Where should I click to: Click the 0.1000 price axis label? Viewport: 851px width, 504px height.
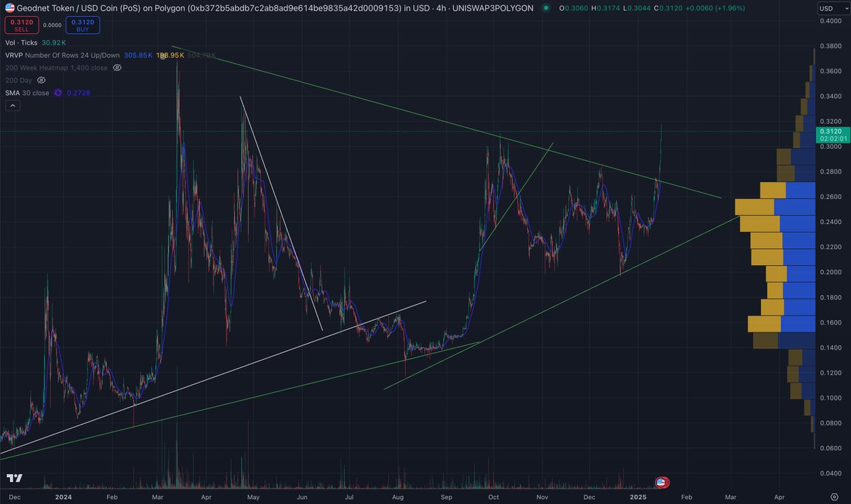[830, 398]
